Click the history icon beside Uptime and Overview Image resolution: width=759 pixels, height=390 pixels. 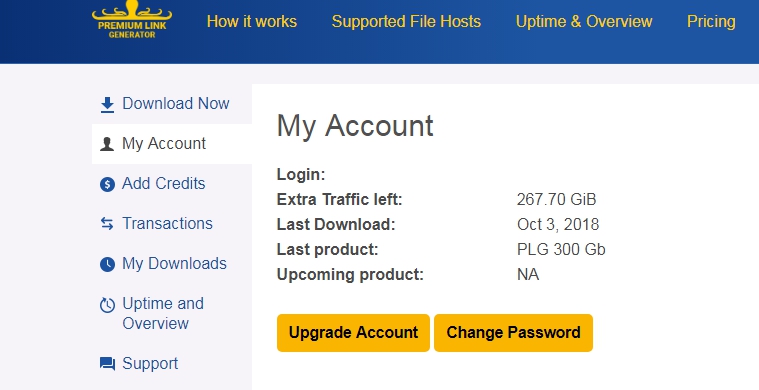107,305
